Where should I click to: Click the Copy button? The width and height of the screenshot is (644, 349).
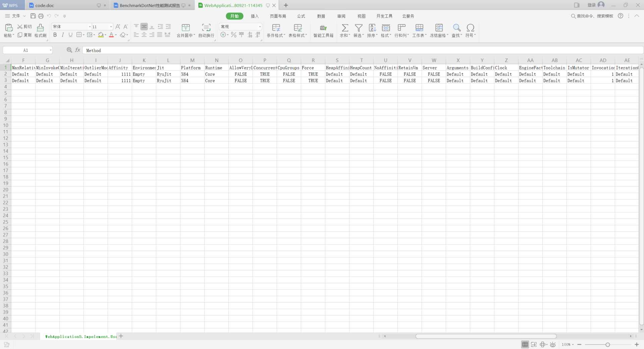point(24,35)
